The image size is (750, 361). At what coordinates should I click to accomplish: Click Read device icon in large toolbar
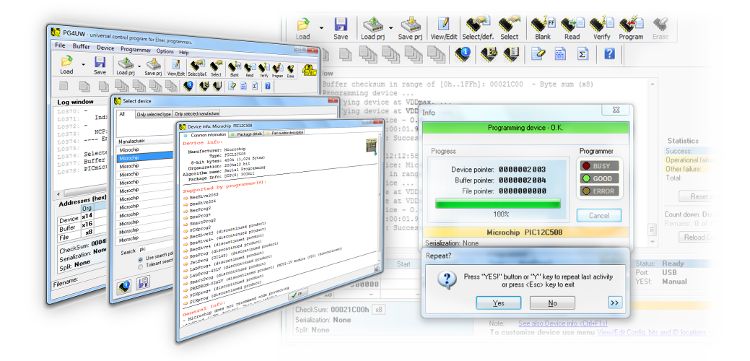tap(572, 28)
